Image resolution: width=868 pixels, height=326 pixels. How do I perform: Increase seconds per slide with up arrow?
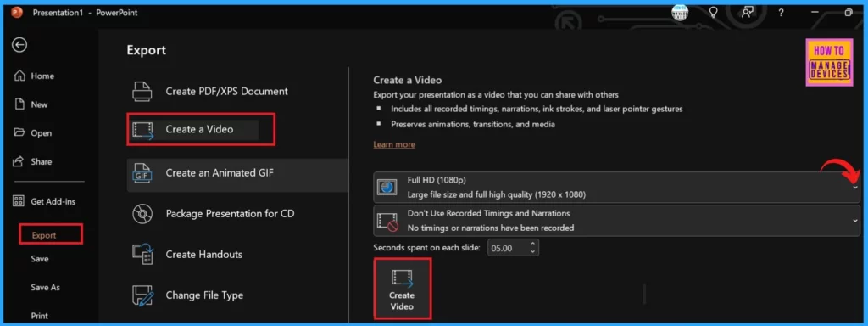click(532, 244)
